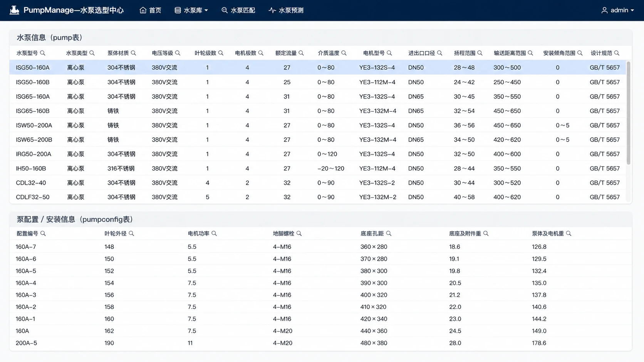This screenshot has height=362, width=644.
Task: Click search icon beside 地脚螺栓 column
Action: 299,234
